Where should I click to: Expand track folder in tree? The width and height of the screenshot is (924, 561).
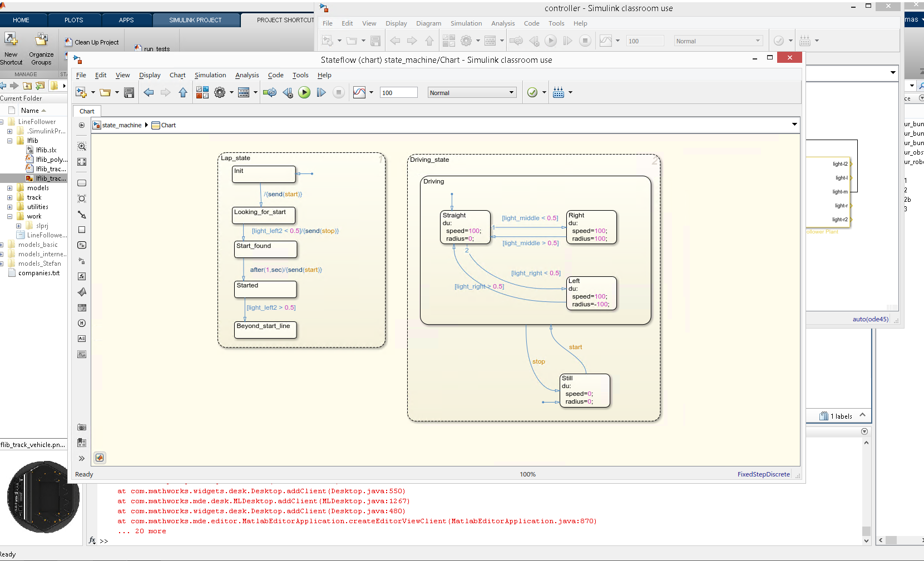[9, 197]
